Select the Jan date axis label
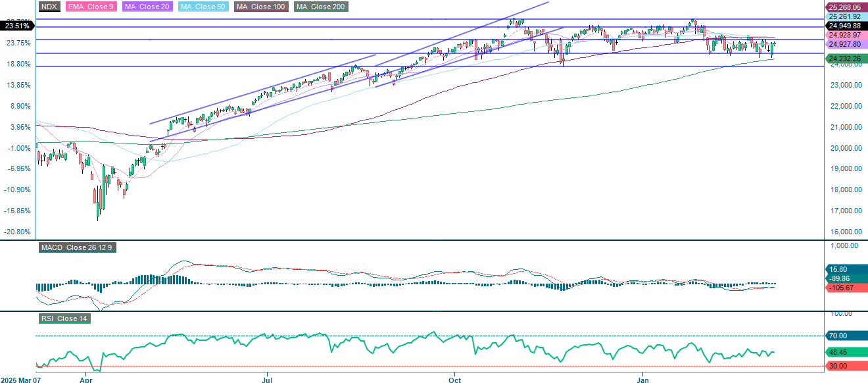868x383 pixels. coord(644,380)
